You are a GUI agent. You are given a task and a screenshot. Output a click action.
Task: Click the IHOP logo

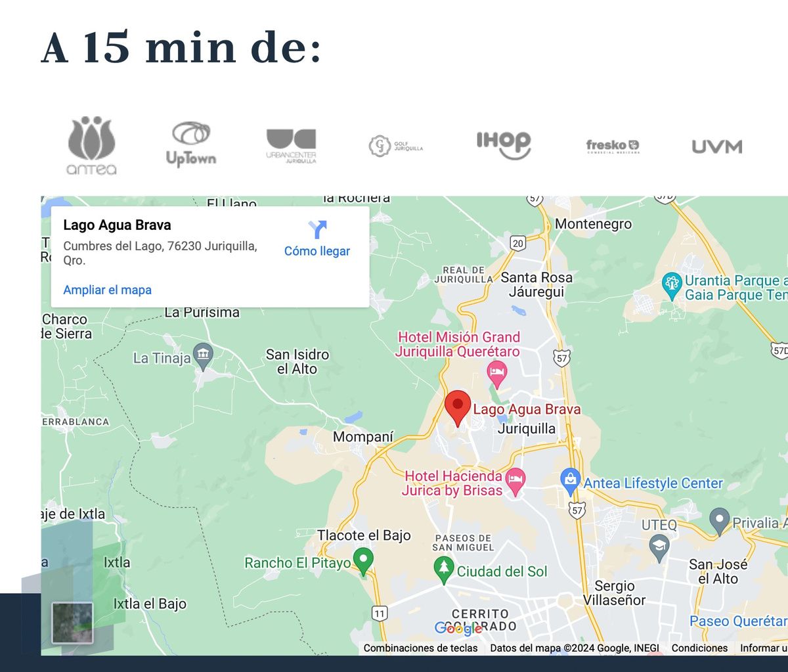504,145
